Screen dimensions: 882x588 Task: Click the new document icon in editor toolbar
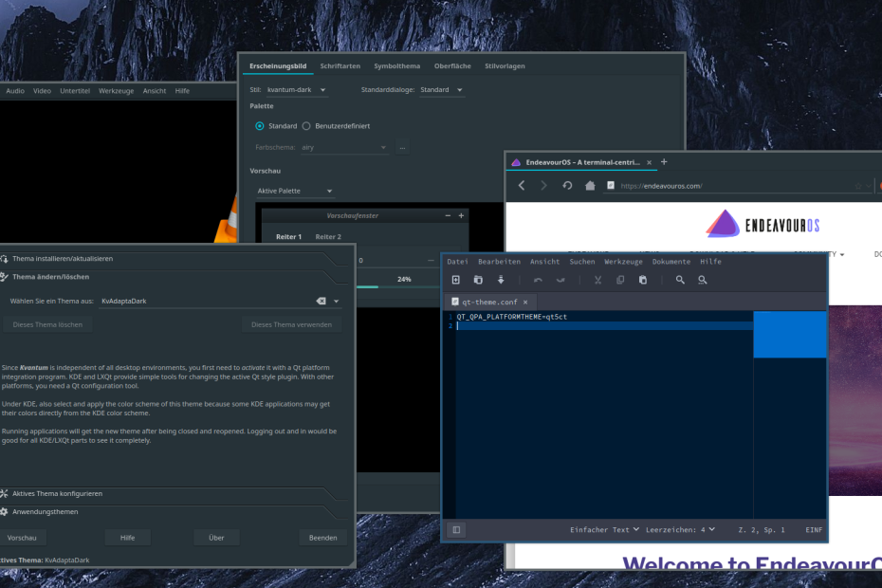tap(455, 280)
